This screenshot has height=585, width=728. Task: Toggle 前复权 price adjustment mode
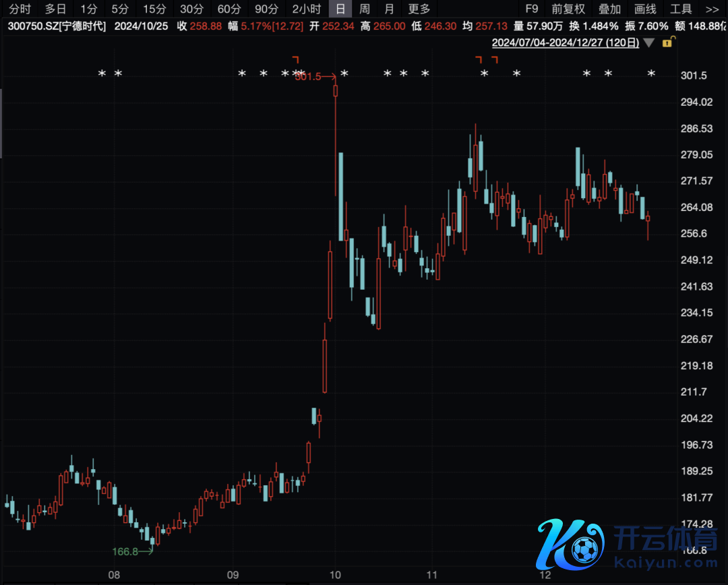point(568,9)
